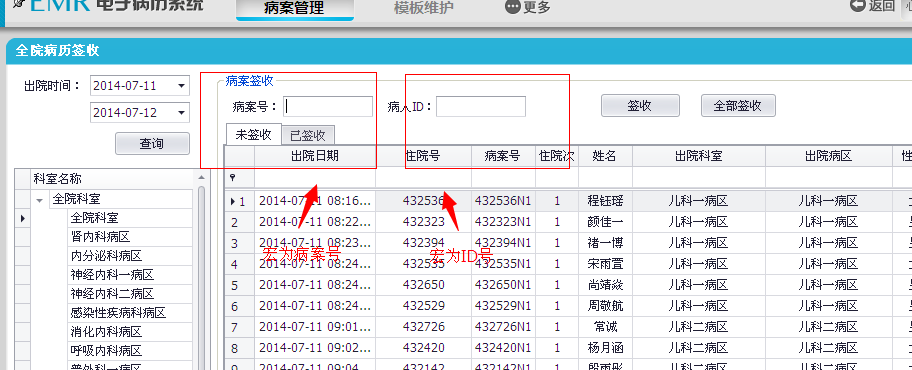
Task: Click 儿科二病区 出院科室 cell for 常诚
Action: coord(699,327)
